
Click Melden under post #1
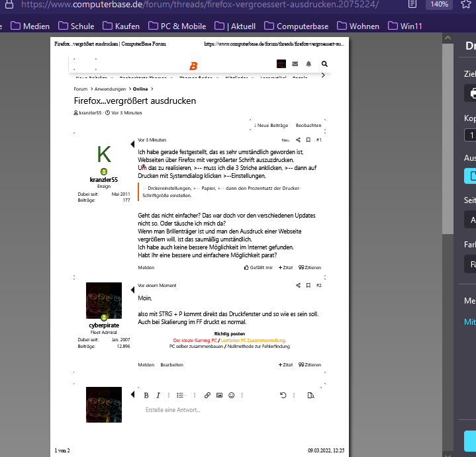tap(146, 267)
